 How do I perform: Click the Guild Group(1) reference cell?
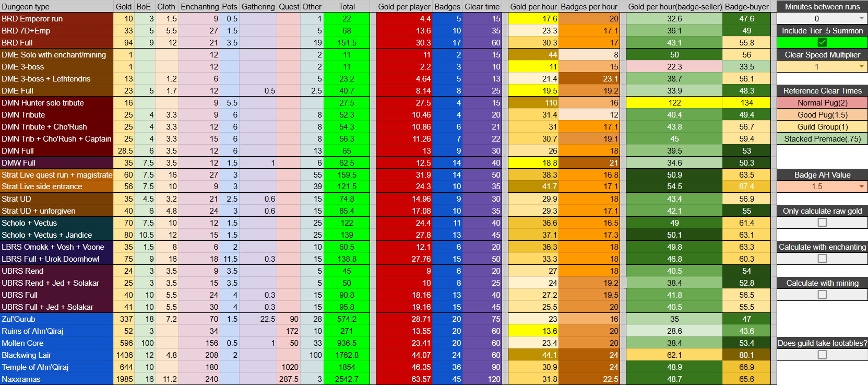(x=822, y=127)
